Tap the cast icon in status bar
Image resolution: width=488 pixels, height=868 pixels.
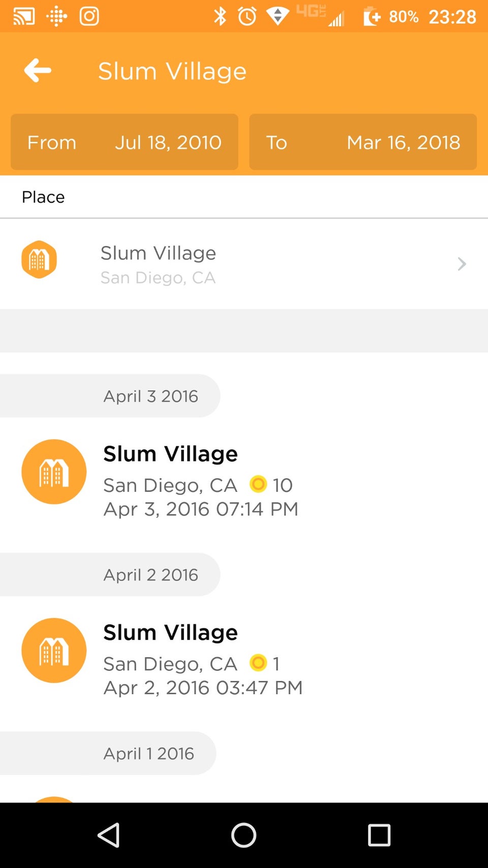coord(24,16)
